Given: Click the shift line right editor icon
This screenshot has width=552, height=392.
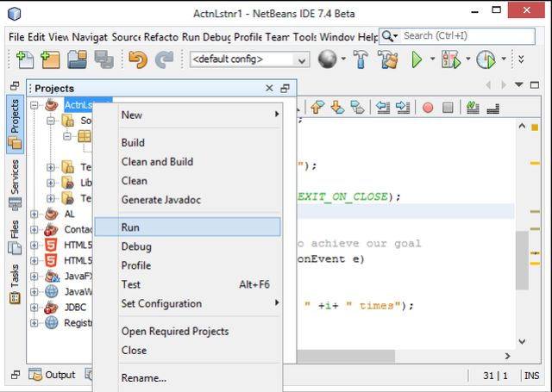Looking at the screenshot, I should click(403, 107).
